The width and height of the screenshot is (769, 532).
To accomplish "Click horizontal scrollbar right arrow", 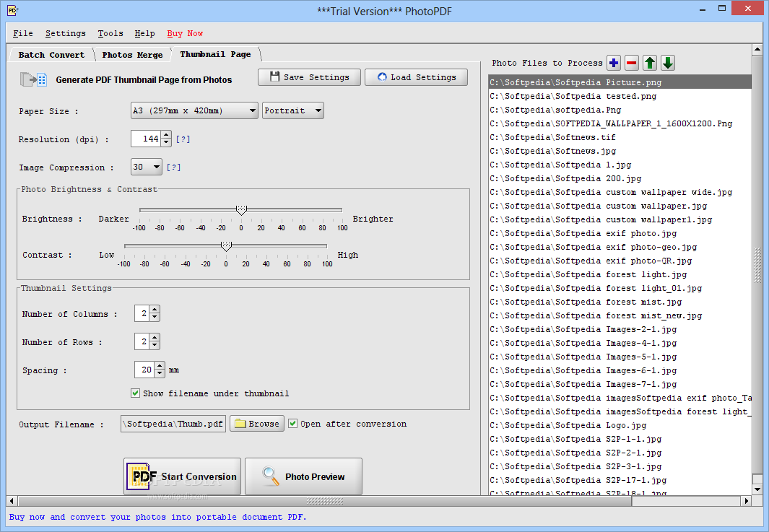I will [x=746, y=501].
